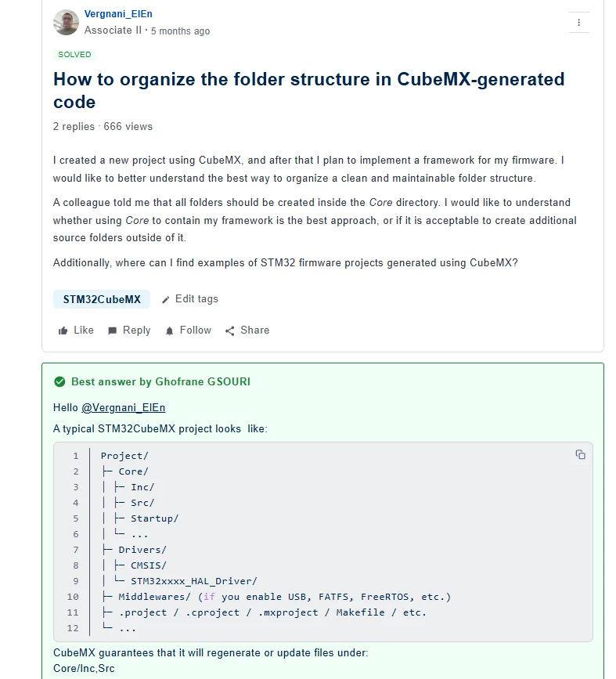The image size is (616, 679).
Task: Click the green best answer checkmark icon
Action: click(x=59, y=381)
